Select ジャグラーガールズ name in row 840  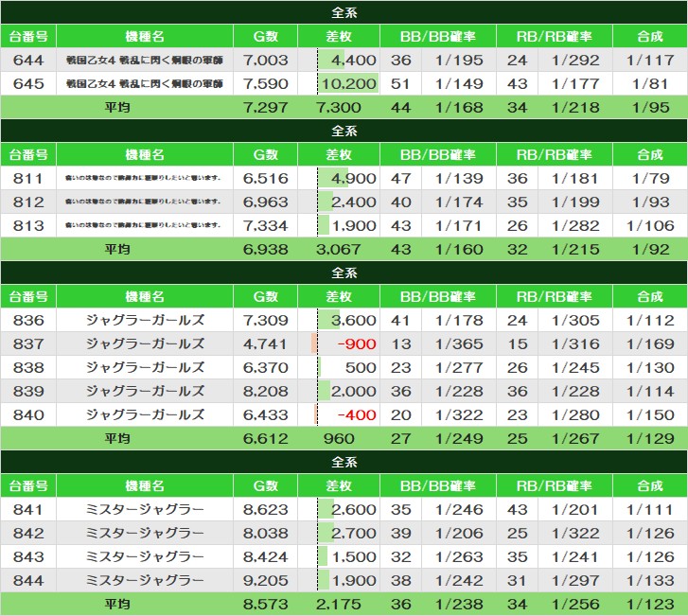tap(145, 415)
